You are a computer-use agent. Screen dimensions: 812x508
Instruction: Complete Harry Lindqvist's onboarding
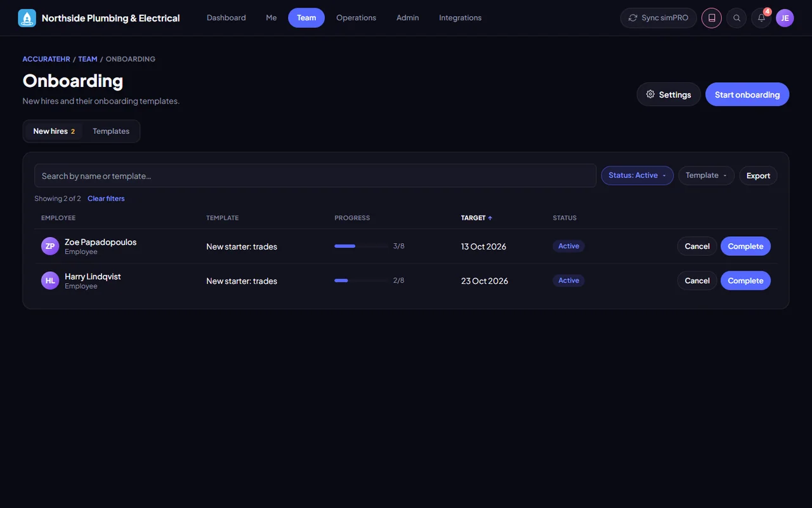745,281
